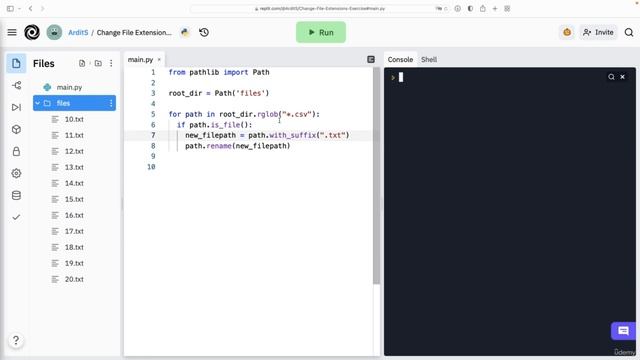Viewport: 640px width, 360px height.
Task: Open file 20.txt
Action: tap(74, 279)
